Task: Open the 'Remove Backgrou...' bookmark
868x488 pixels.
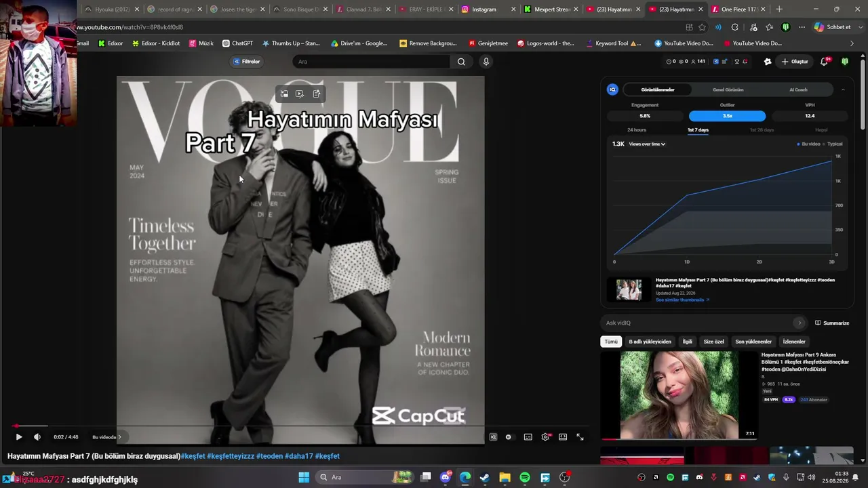Action: pyautogui.click(x=428, y=43)
